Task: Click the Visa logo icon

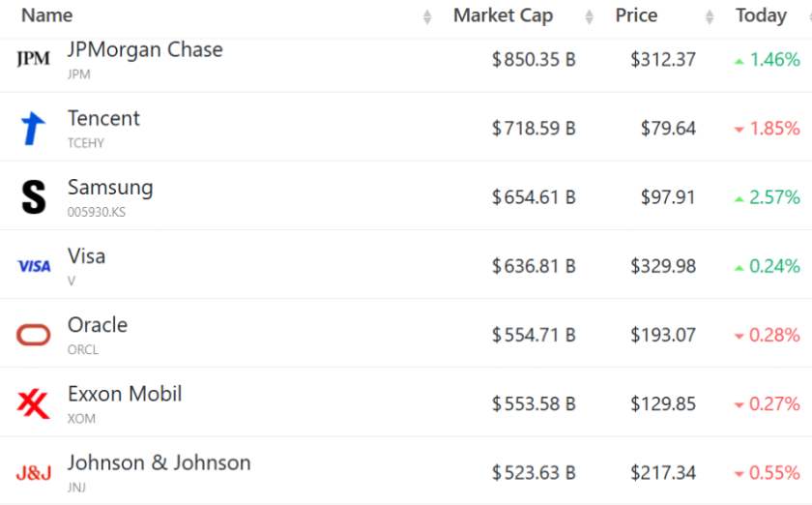Action: (34, 266)
